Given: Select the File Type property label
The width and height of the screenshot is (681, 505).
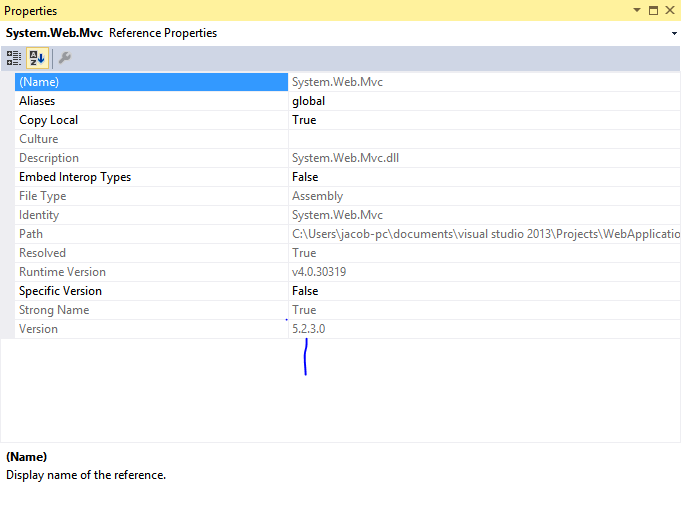Looking at the screenshot, I should point(43,196).
